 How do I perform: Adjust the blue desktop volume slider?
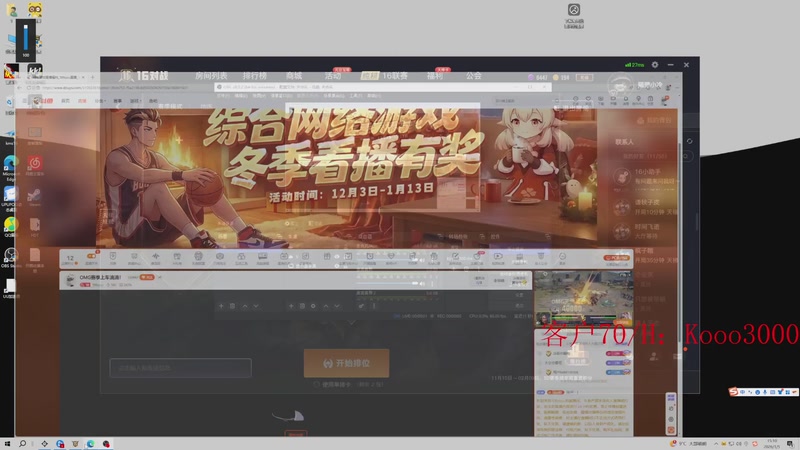pyautogui.click(x=26, y=37)
